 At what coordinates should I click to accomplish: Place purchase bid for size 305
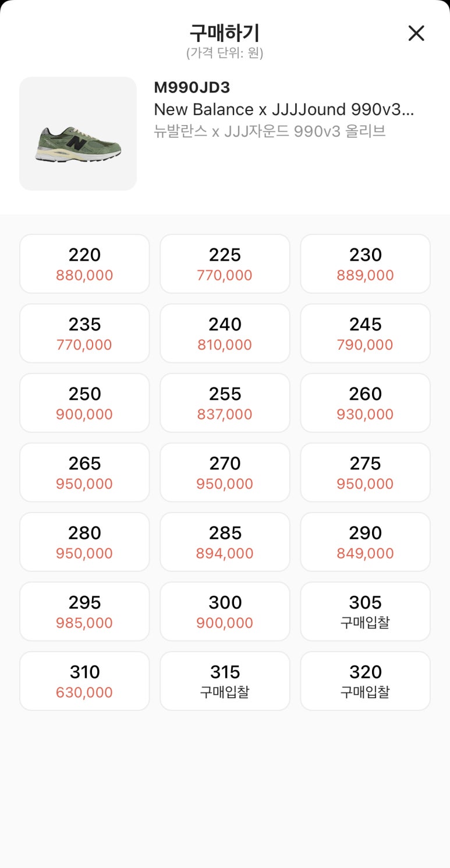pyautogui.click(x=365, y=611)
